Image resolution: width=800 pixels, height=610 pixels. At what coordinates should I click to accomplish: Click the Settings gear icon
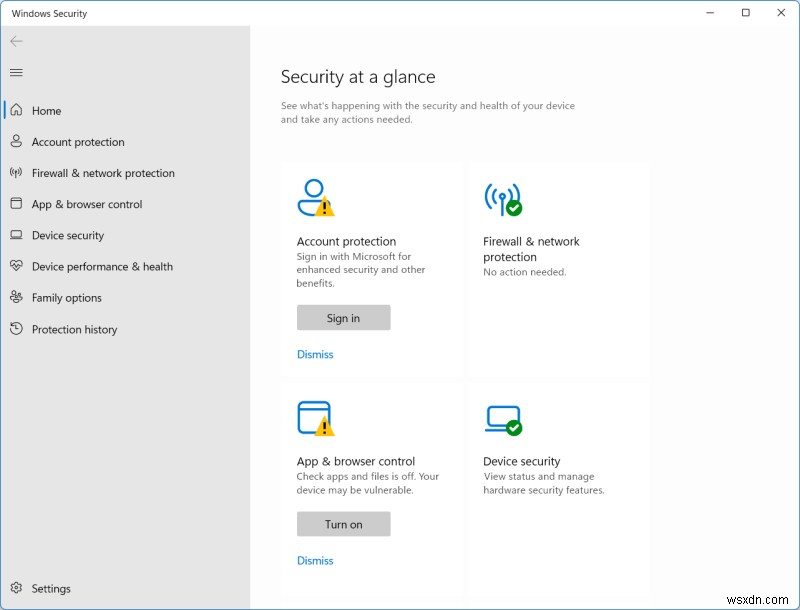coord(16,588)
